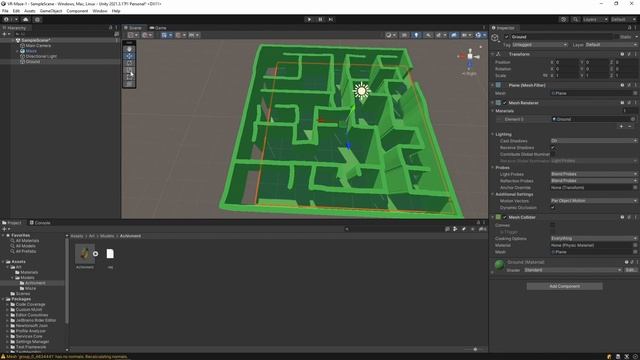Select Directional Light in Hierarchy
640x360 pixels.
41,56
